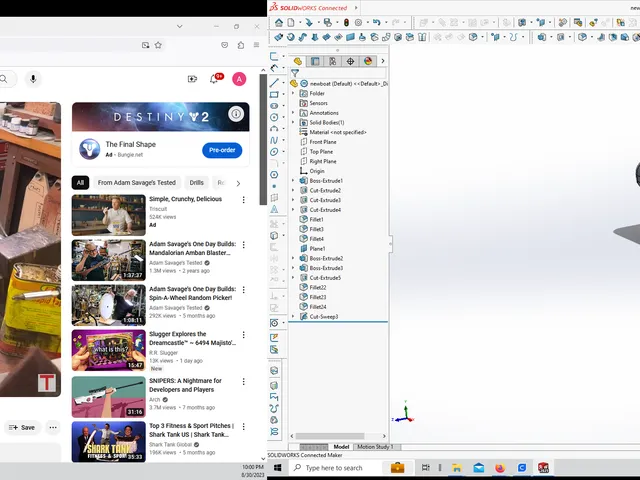Select the Model tab

[x=341, y=447]
